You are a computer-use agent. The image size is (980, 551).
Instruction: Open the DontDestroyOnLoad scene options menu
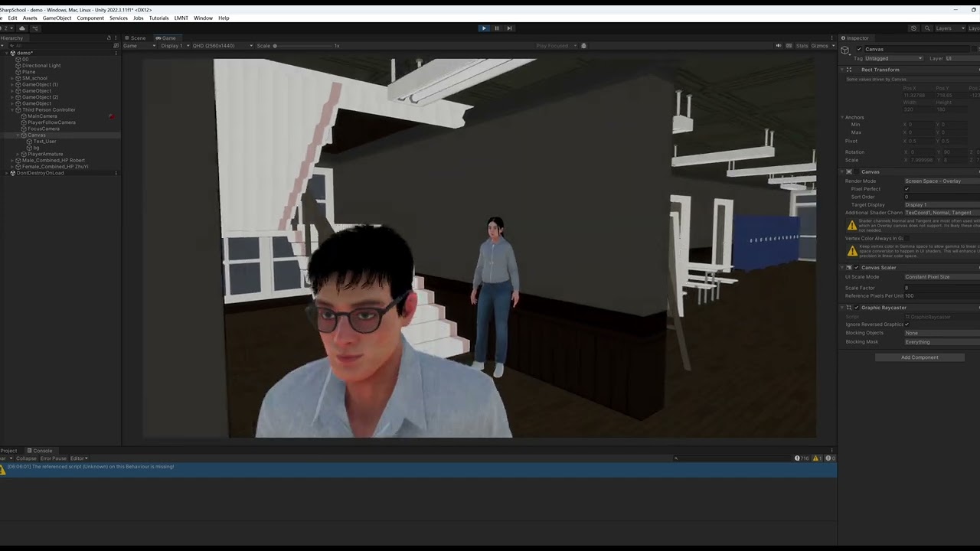116,173
